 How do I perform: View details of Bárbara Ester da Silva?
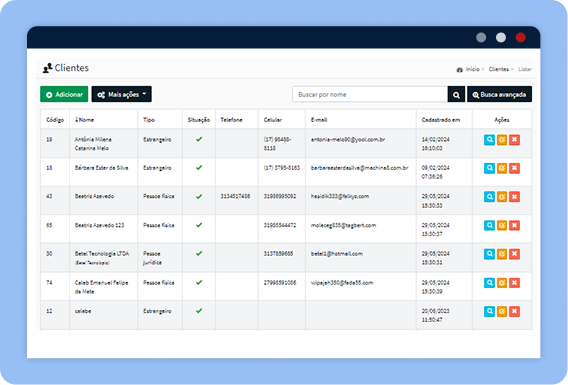(489, 168)
